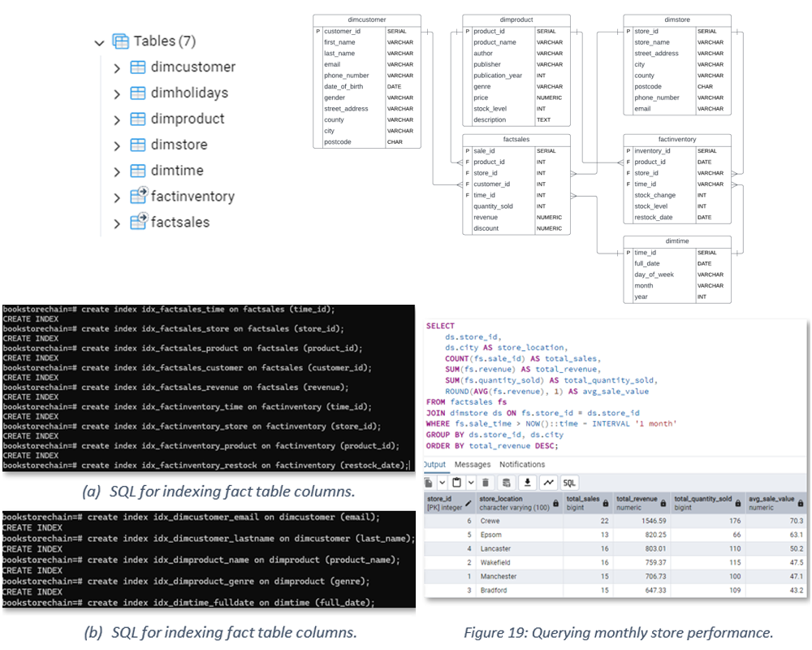Screen dimensions: 812x650
Task: Select factsales in the tree
Action: 180,223
